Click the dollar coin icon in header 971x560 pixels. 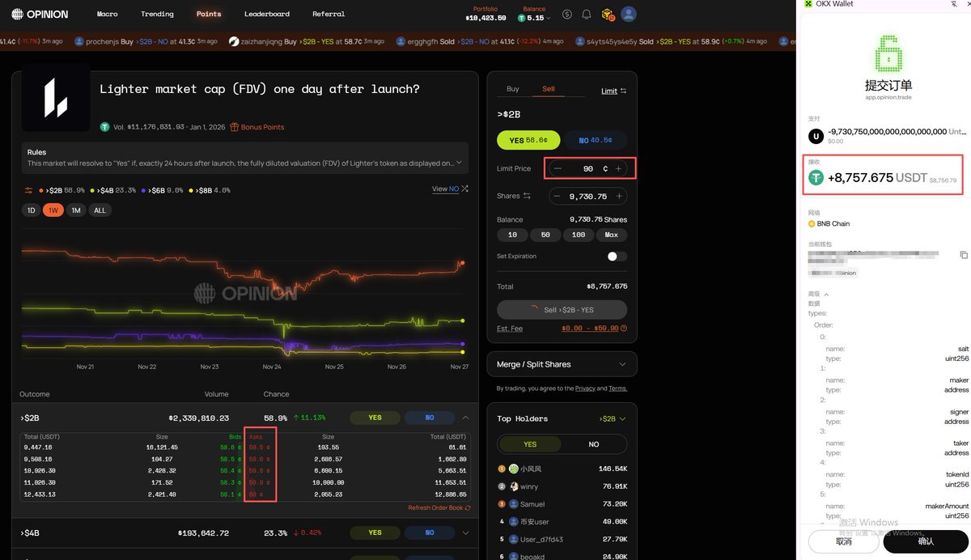tap(566, 15)
